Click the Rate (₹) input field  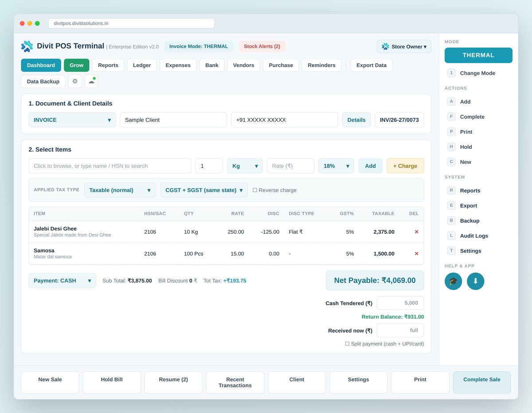pos(290,166)
